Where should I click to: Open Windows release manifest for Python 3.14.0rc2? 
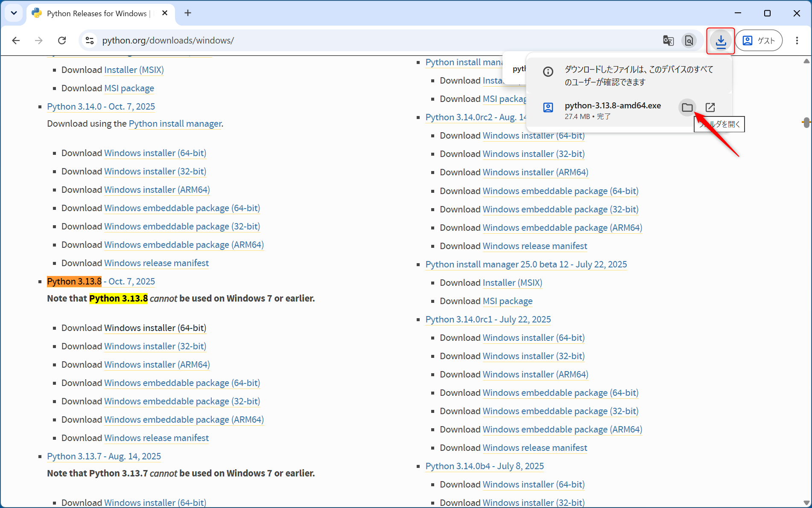coord(535,246)
